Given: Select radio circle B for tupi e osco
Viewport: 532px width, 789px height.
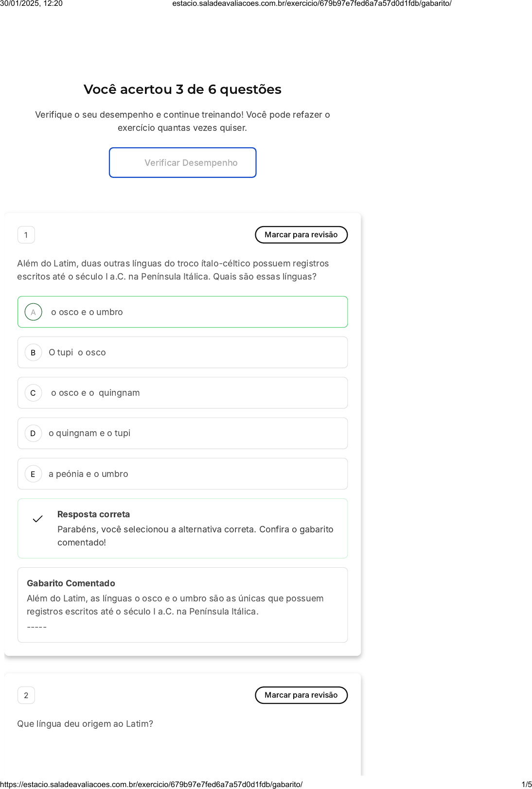Looking at the screenshot, I should point(33,352).
